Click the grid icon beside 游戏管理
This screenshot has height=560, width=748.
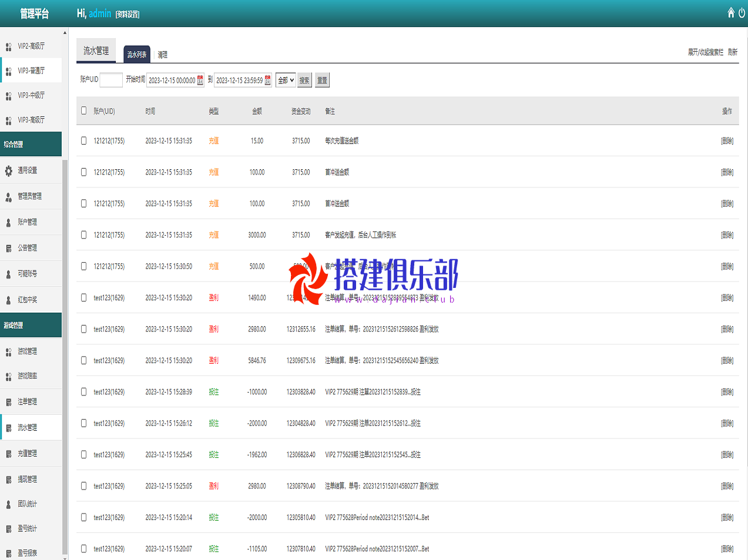[x=9, y=352]
